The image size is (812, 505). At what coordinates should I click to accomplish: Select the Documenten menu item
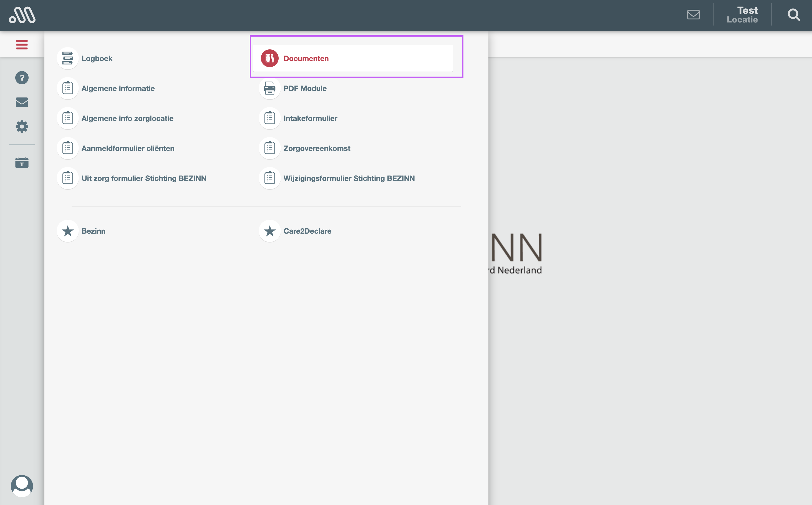pos(306,59)
